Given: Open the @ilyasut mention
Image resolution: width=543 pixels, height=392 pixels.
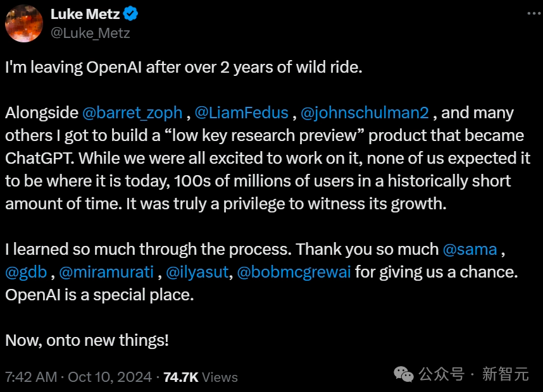Looking at the screenshot, I should click(197, 273).
